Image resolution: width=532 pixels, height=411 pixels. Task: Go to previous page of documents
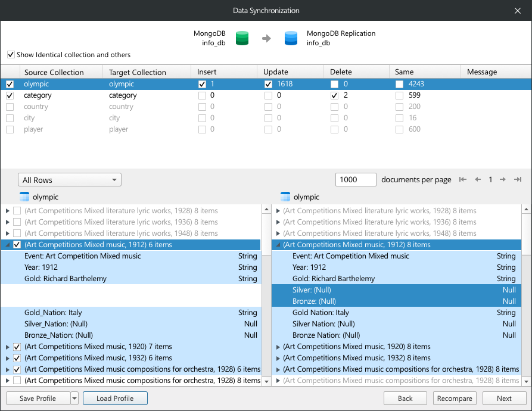click(478, 179)
